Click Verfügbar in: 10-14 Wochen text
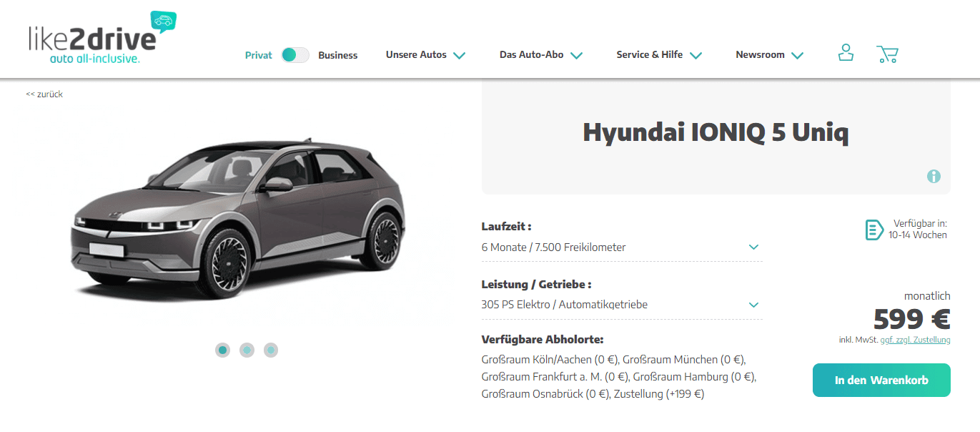 tap(918, 229)
